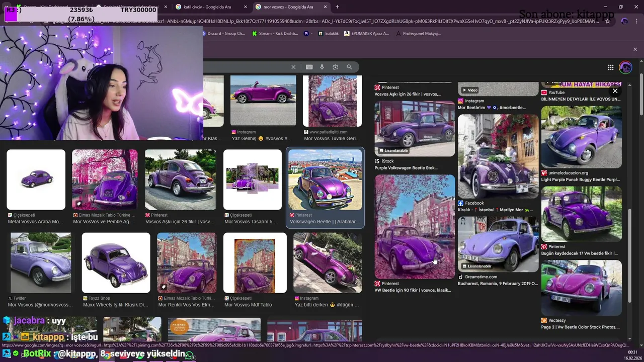Start voice search with the microphone icon
Screen dimensions: 644x362
322,67
